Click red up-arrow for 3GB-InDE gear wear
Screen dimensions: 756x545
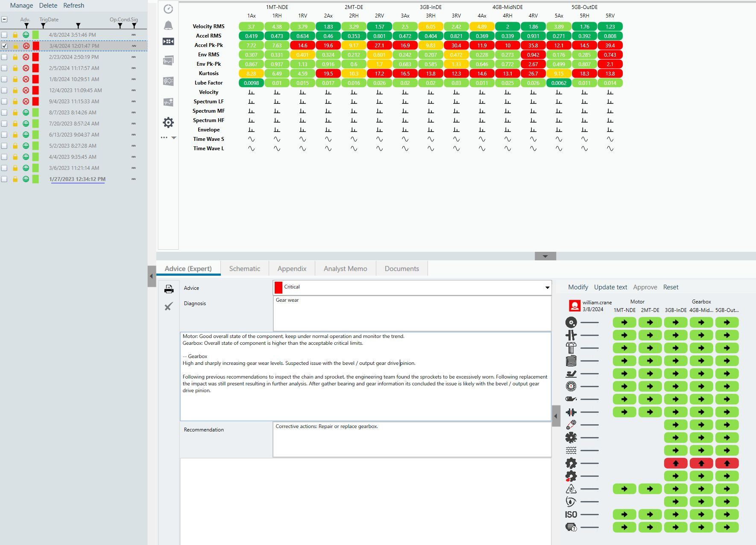tap(676, 463)
